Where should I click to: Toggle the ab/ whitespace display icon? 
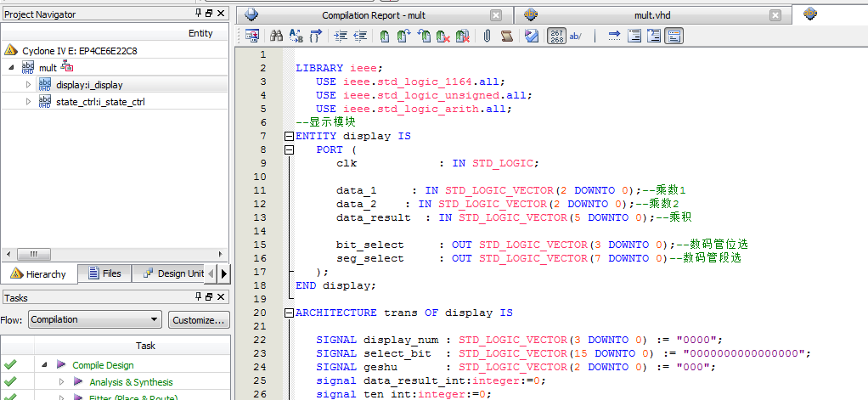(576, 36)
